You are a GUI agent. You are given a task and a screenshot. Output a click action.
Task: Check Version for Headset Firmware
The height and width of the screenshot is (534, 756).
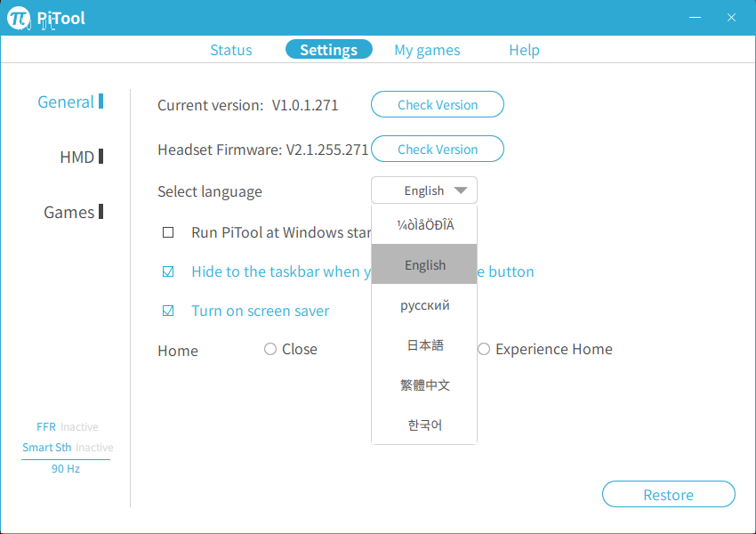coord(438,149)
